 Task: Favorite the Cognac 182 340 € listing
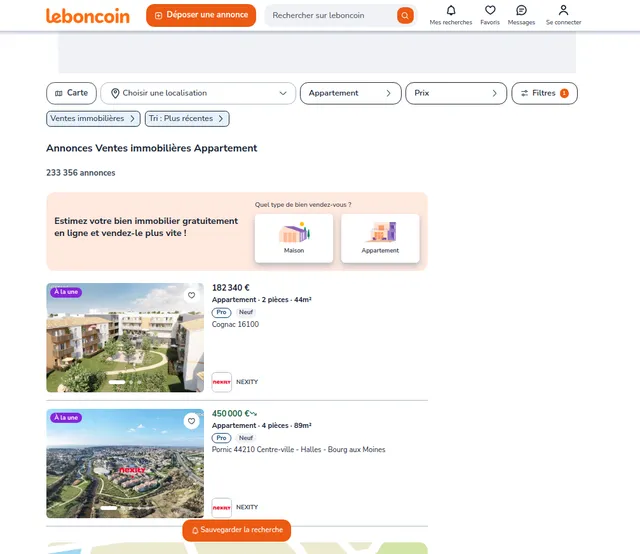[191, 295]
